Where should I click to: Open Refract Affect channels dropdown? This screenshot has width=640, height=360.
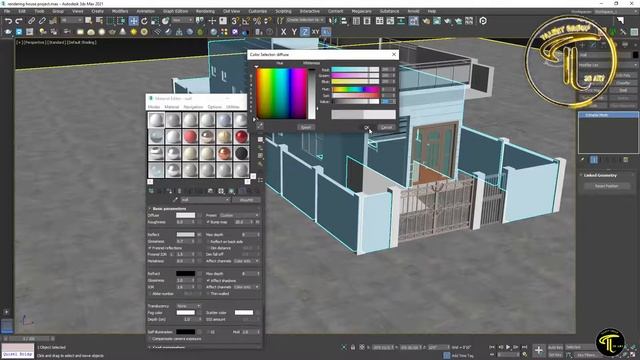[x=246, y=287]
